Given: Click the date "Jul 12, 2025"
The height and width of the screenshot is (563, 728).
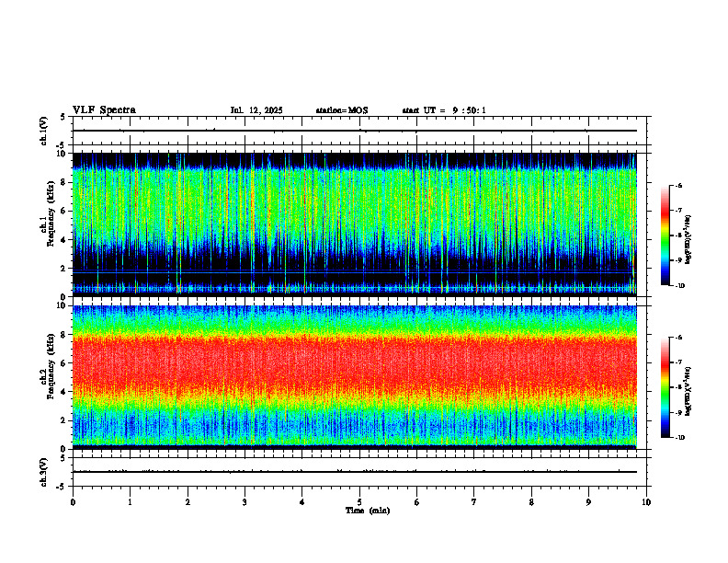Looking at the screenshot, I should click(x=256, y=110).
